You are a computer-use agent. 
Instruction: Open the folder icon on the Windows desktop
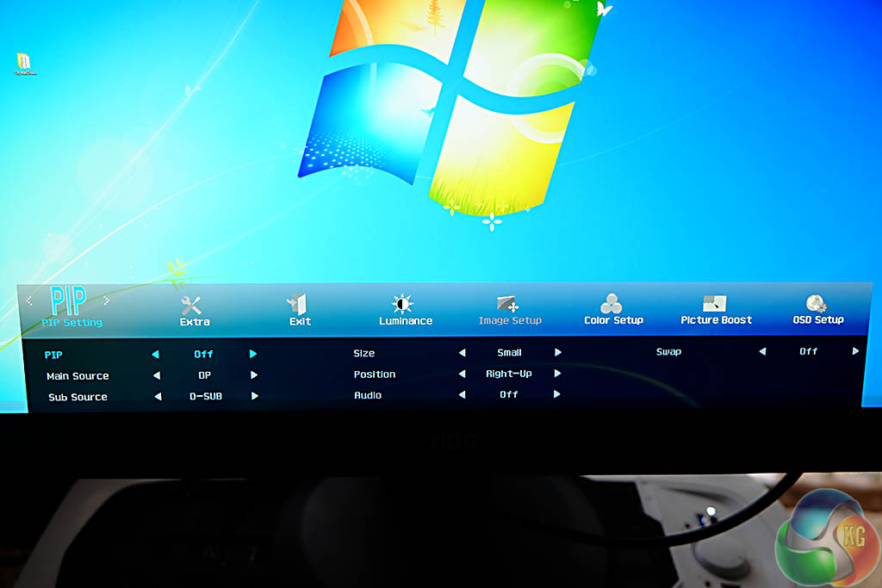point(23,62)
